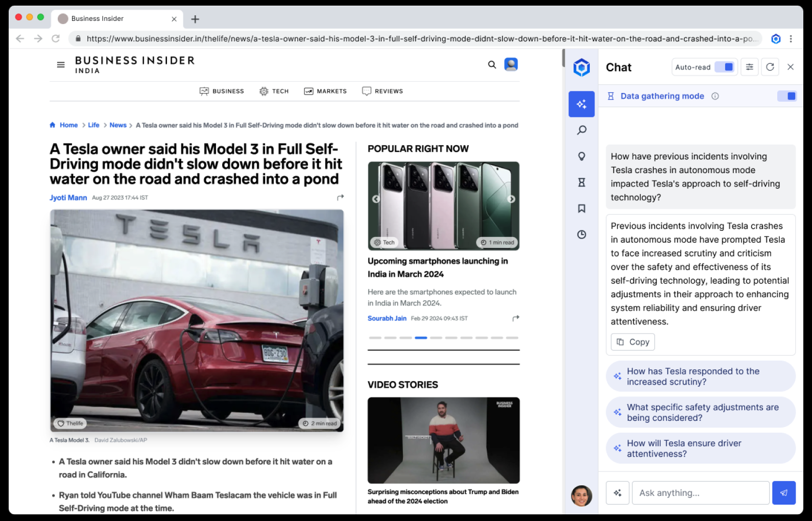
Task: Click the Business Insider India logo
Action: tap(135, 65)
